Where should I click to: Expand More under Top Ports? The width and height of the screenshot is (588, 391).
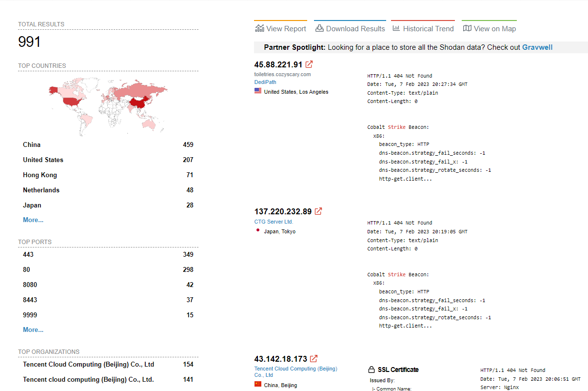(33, 330)
